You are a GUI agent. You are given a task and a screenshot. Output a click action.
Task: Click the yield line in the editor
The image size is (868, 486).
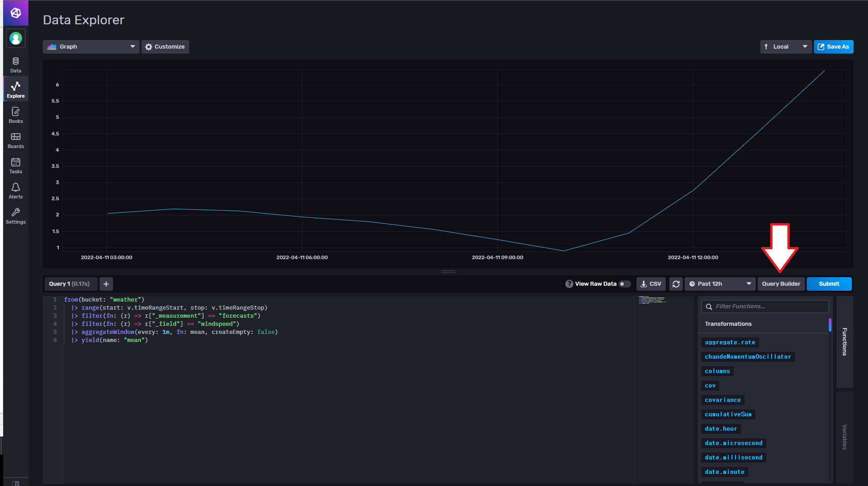(109, 340)
